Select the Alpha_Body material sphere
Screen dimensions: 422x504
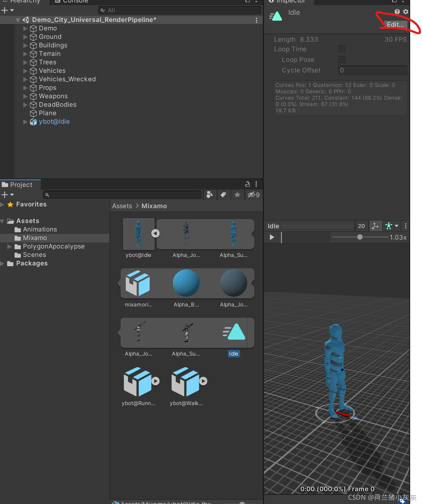(186, 283)
